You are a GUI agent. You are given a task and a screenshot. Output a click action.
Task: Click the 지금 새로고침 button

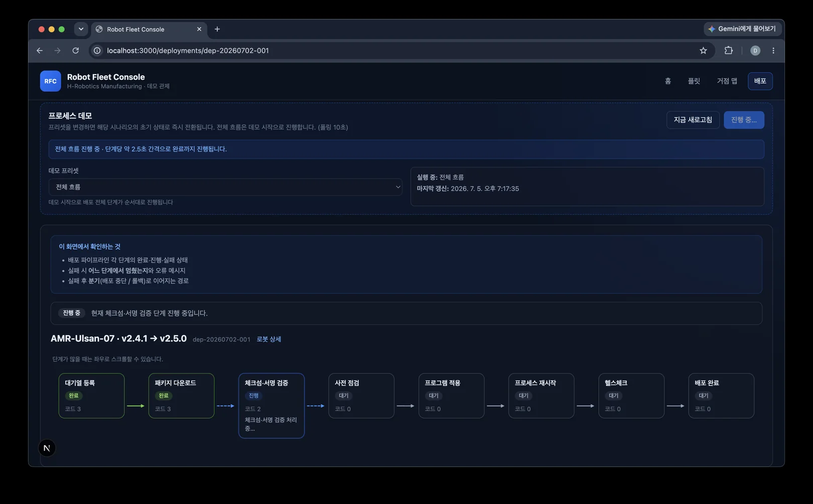(x=693, y=120)
